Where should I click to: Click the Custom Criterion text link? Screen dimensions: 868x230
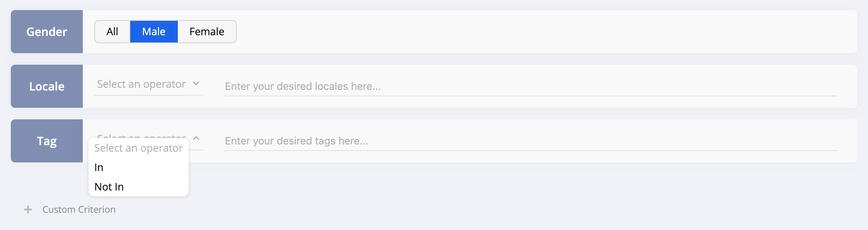79,210
